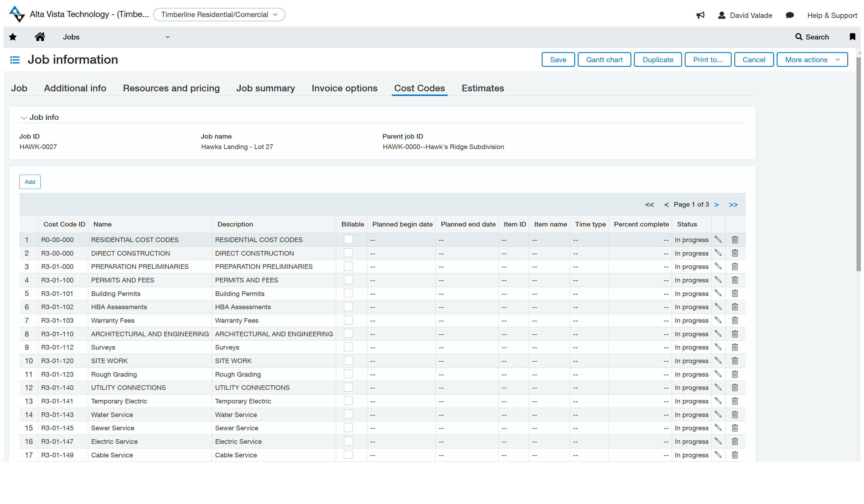Go to the next page arrow
Screen dimensions: 864x504
coord(716,205)
